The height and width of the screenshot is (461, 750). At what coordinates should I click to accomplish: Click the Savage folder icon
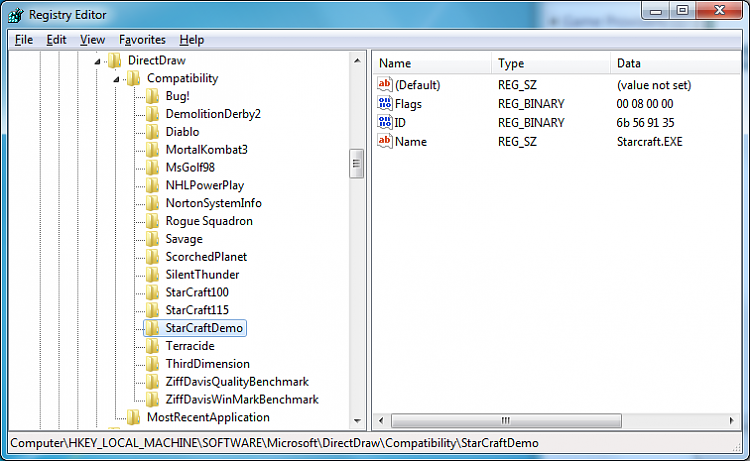click(152, 239)
